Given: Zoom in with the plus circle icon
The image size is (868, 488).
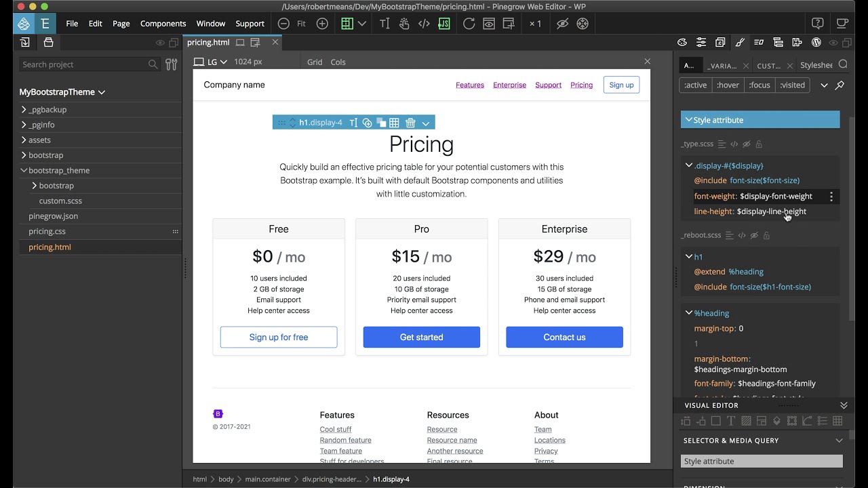Looking at the screenshot, I should tap(322, 23).
